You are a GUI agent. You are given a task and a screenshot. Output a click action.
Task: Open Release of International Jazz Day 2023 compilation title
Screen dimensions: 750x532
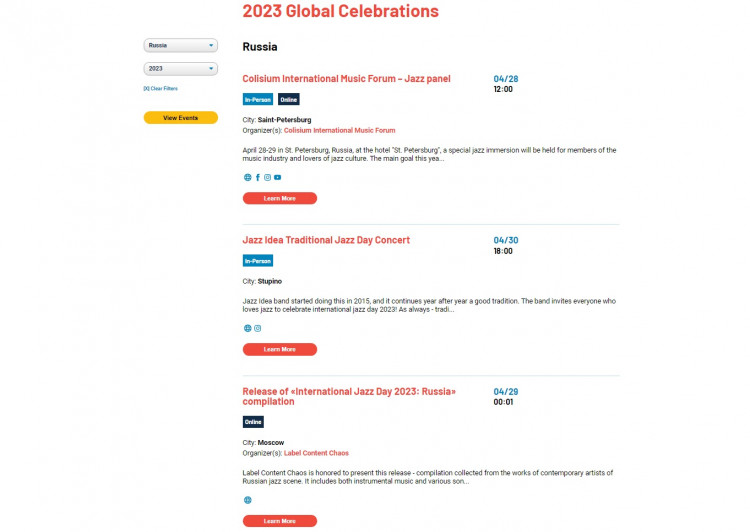point(349,397)
